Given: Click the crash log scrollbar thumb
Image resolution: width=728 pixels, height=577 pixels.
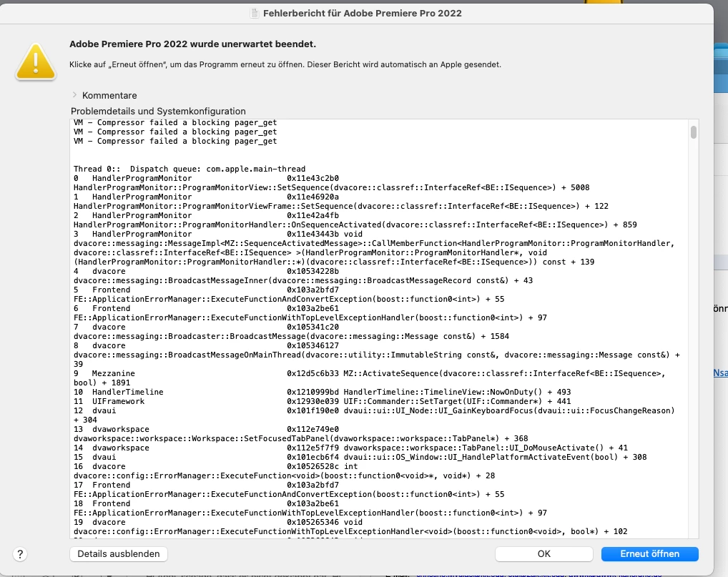Looking at the screenshot, I should pos(694,132).
